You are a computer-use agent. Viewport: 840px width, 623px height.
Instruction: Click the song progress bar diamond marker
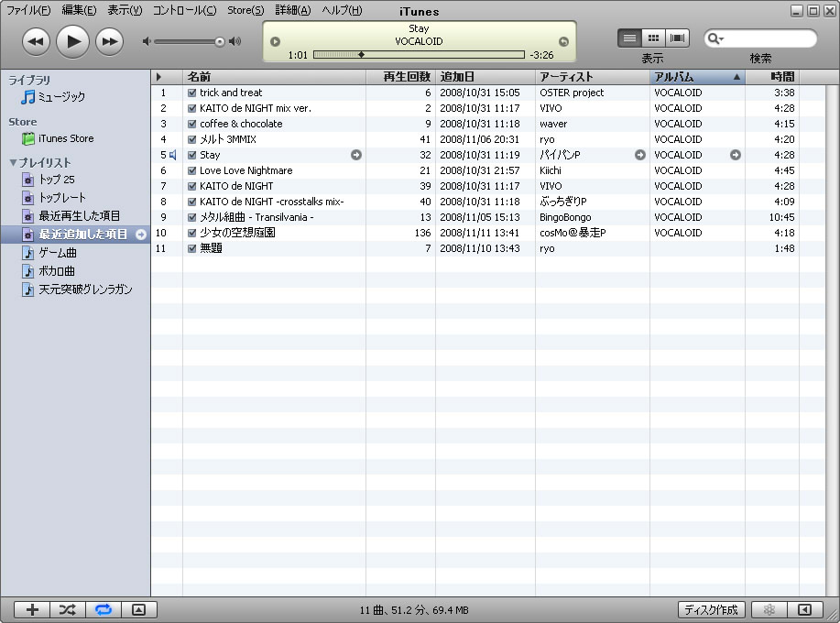(x=362, y=55)
